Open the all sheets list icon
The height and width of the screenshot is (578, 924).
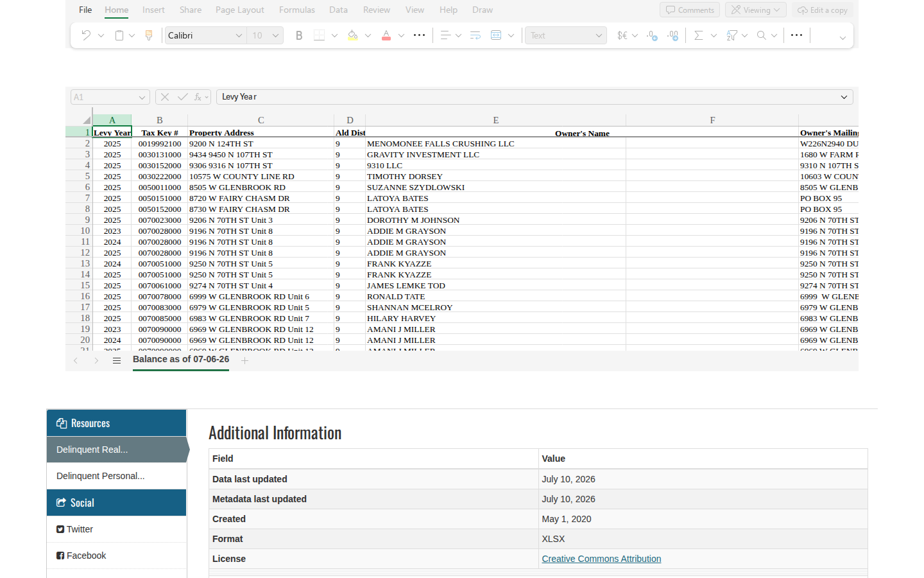click(117, 361)
